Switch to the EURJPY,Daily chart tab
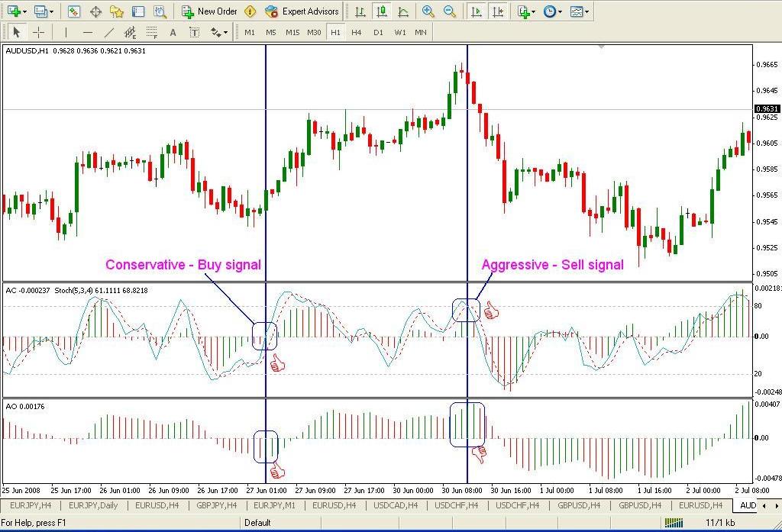782x532 pixels. click(93, 505)
